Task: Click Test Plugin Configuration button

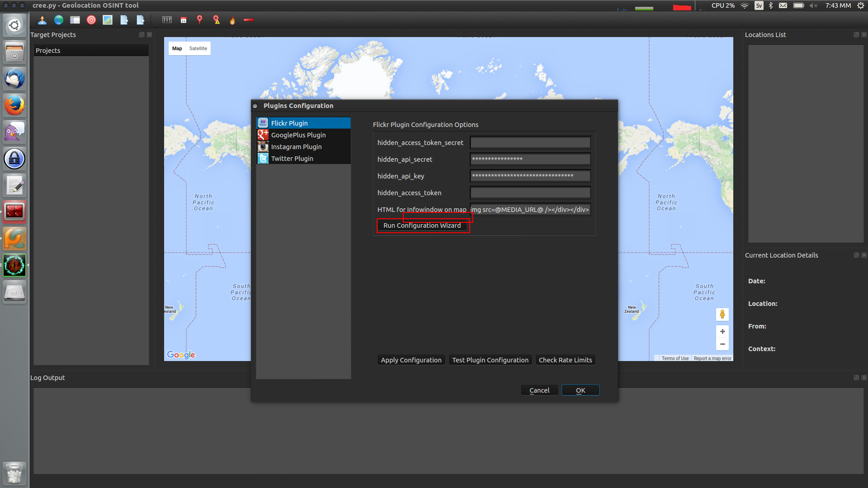Action: coord(490,360)
